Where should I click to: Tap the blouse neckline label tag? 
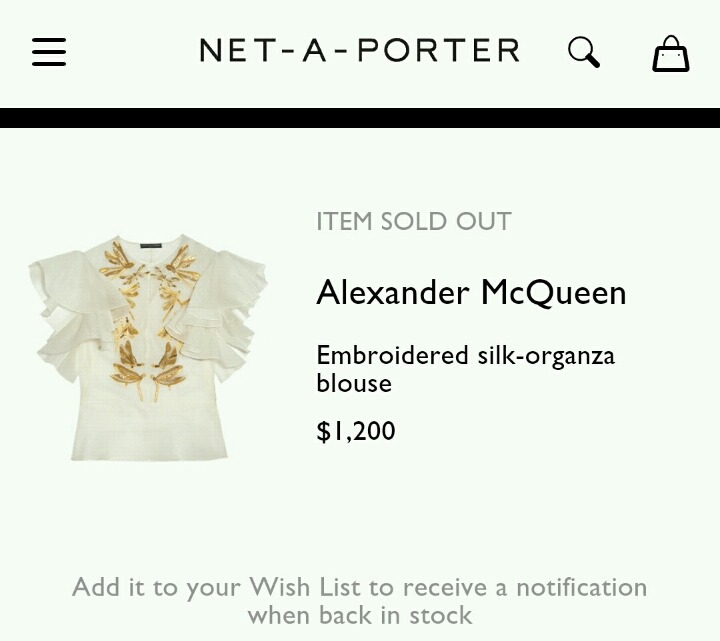[151, 243]
